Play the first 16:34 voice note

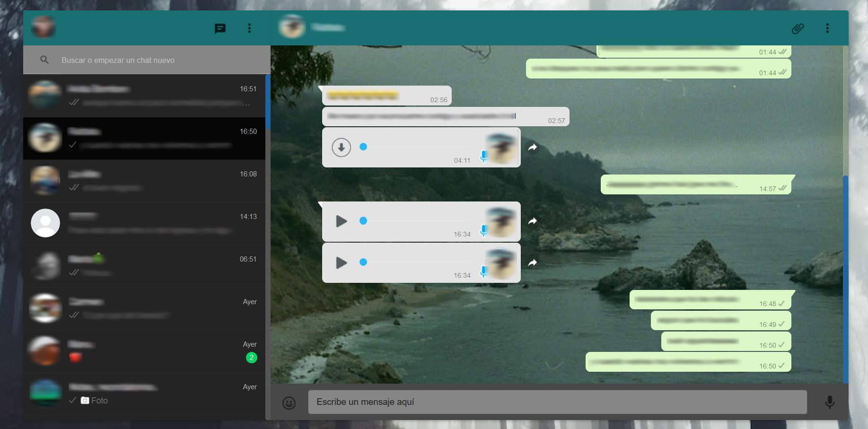click(341, 221)
